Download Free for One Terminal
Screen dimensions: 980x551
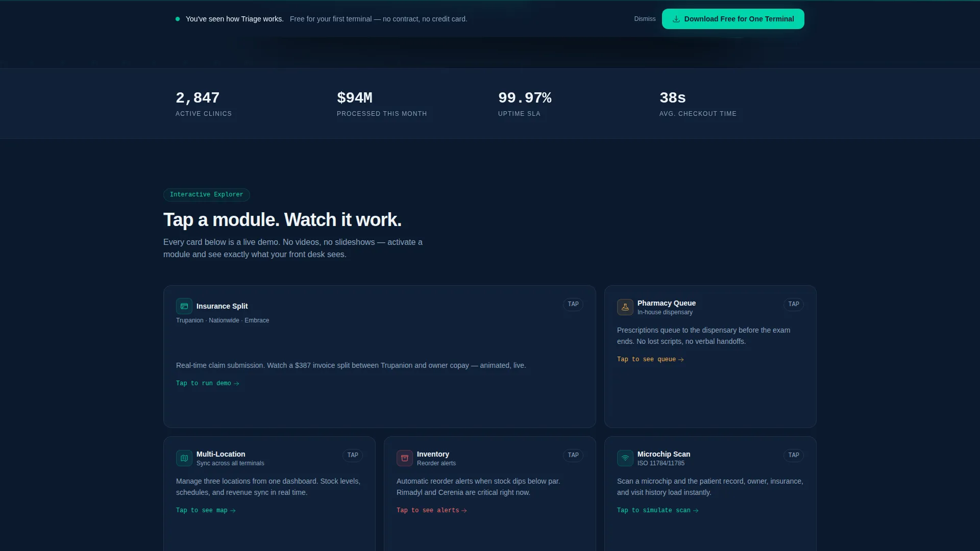coord(733,19)
